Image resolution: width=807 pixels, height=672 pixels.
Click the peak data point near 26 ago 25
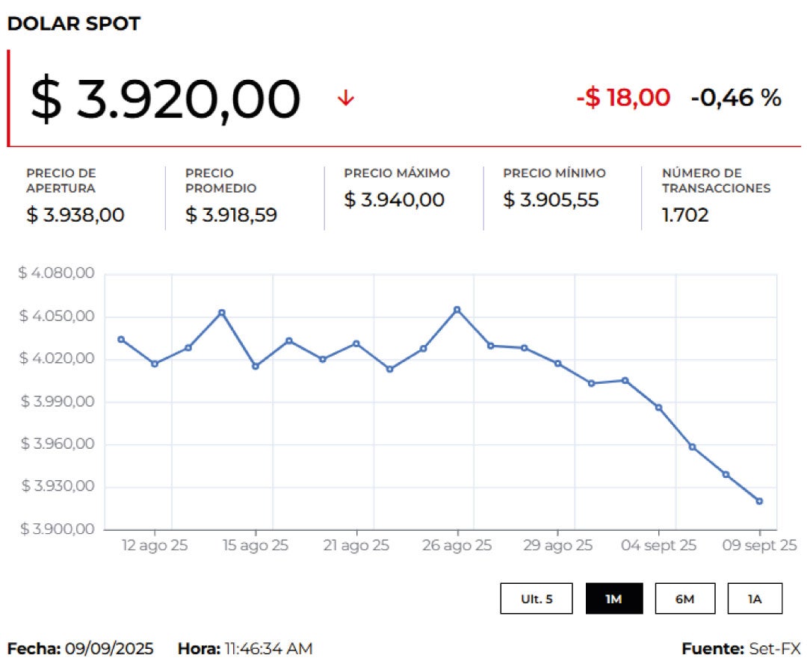[x=457, y=309]
